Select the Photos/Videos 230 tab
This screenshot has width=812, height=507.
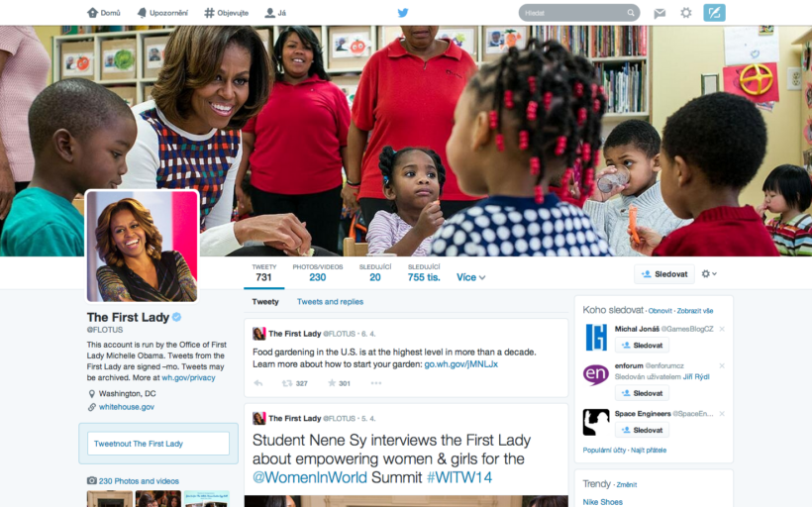[318, 273]
